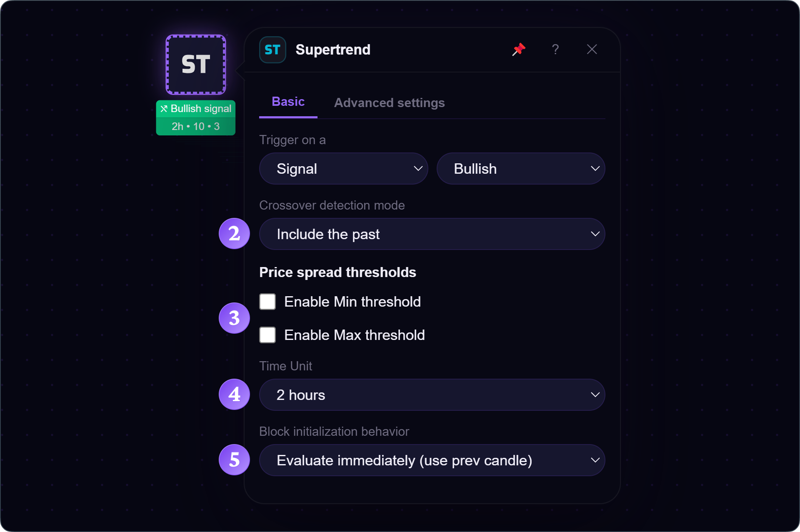Viewport: 800px width, 532px height.
Task: Click the step 3 numbered marker
Action: coord(234,318)
